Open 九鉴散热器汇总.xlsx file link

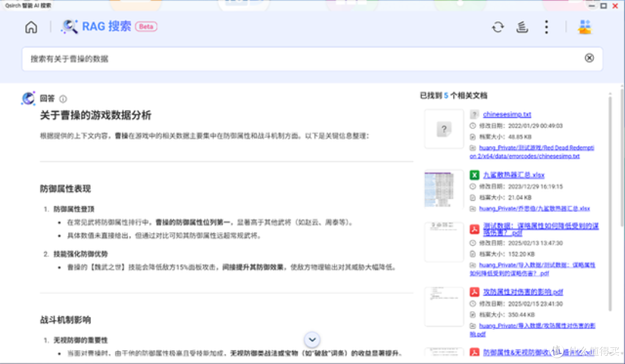[514, 175]
